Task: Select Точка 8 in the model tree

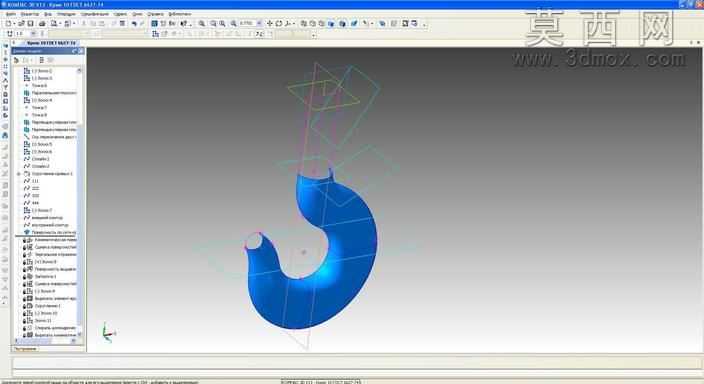Action: (x=39, y=115)
